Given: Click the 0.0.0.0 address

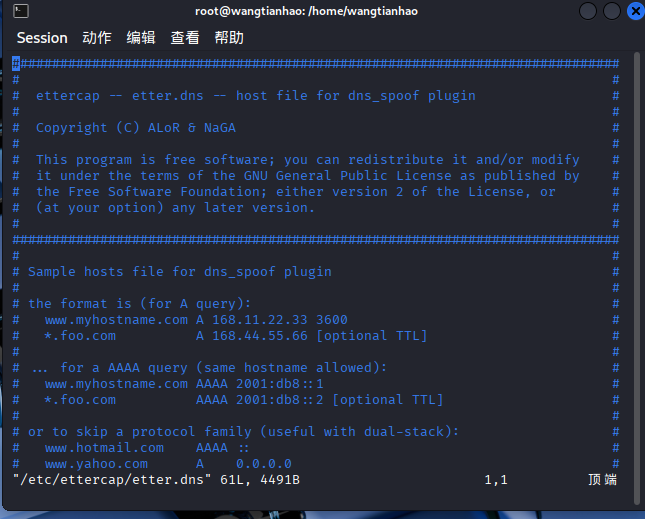Looking at the screenshot, I should (x=264, y=464).
